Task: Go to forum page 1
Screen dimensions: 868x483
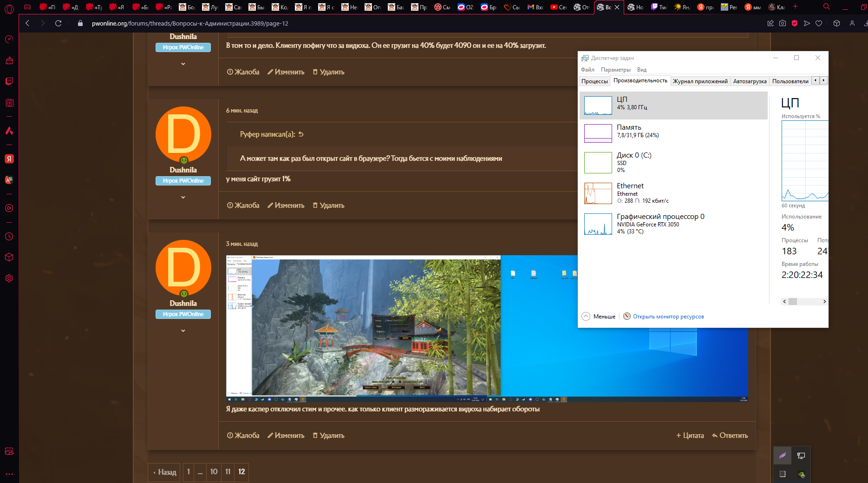Action: point(188,472)
